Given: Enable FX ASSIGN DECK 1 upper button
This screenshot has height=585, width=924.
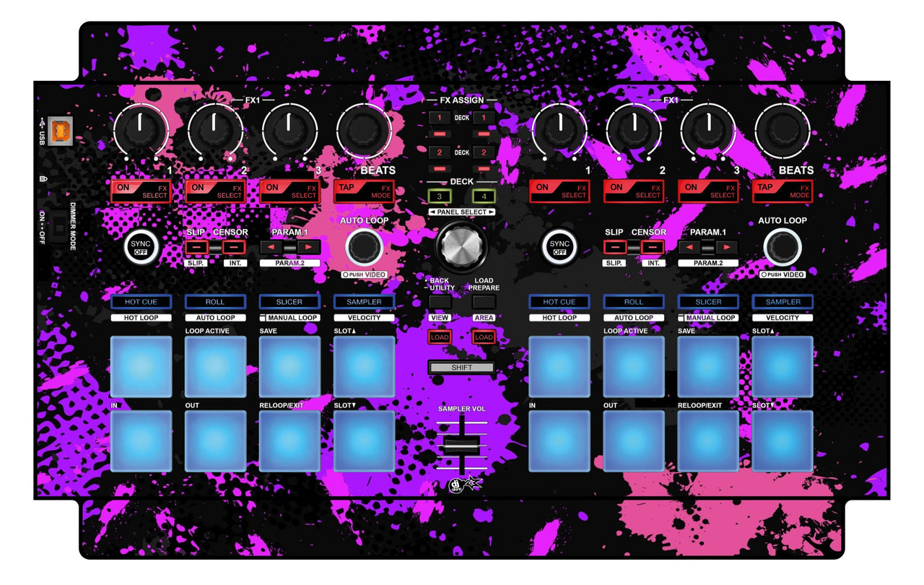Looking at the screenshot, I should point(441,117).
